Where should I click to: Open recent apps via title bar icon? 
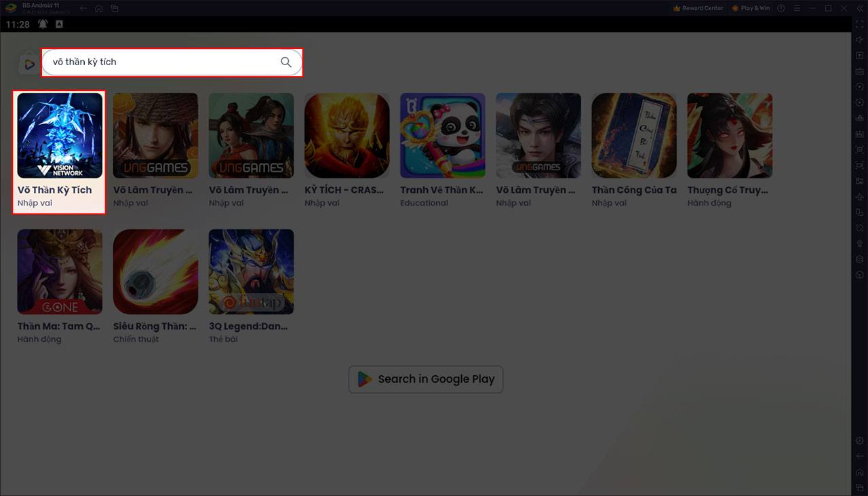pos(115,8)
